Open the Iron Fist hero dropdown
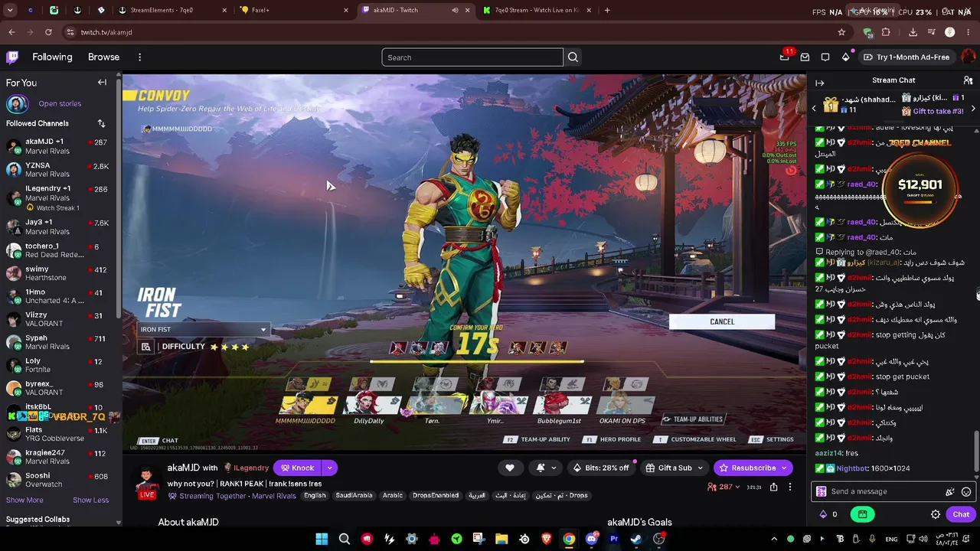 (204, 330)
